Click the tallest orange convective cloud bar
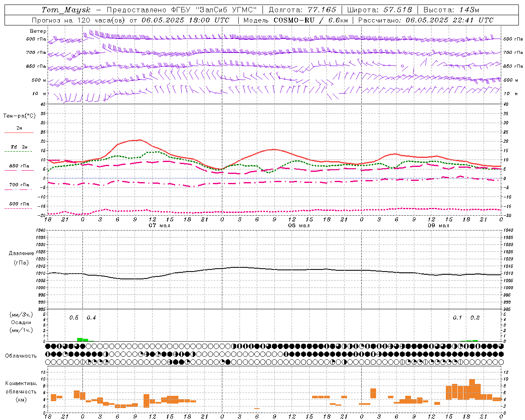 click(472, 389)
